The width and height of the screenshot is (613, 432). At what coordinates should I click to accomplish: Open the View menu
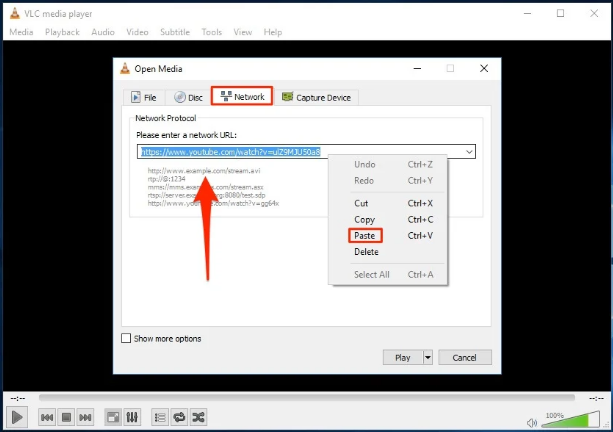pos(243,32)
